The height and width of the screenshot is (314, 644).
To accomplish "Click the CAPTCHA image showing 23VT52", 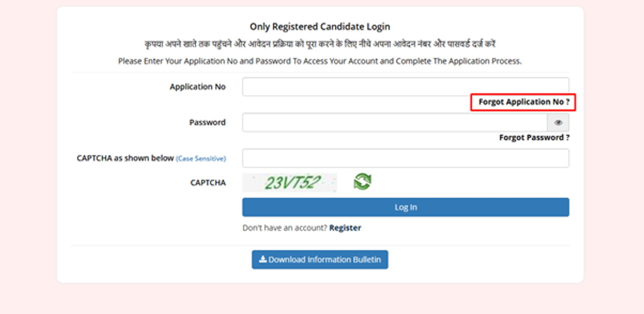I will click(x=290, y=182).
